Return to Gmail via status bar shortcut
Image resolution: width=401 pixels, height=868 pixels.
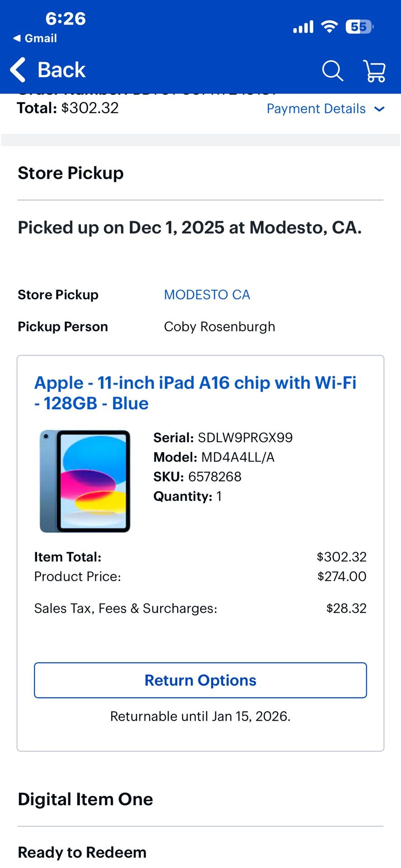point(35,38)
